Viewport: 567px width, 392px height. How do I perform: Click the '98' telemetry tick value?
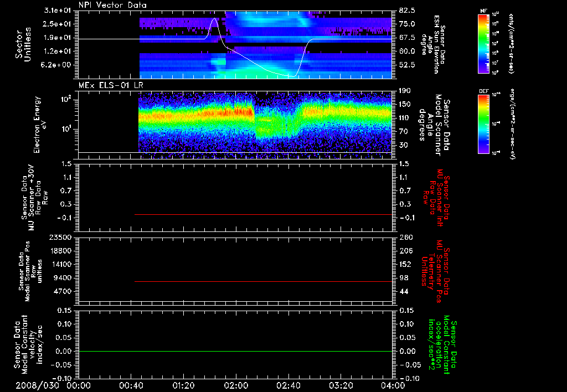404,278
